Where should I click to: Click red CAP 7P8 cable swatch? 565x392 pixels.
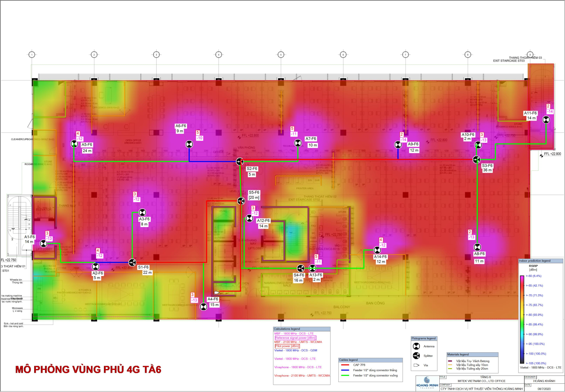345,365
